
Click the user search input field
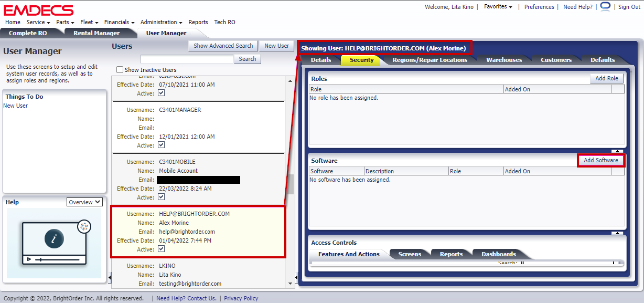pyautogui.click(x=187, y=59)
